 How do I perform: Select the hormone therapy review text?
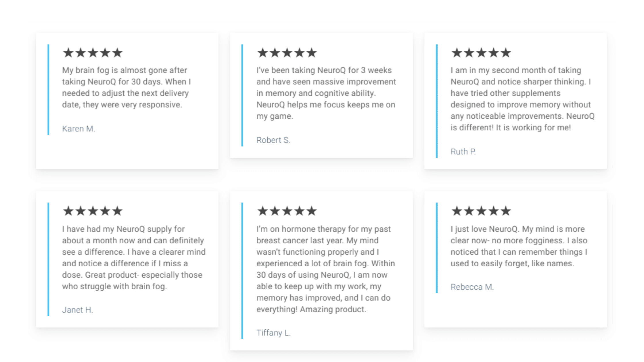click(326, 269)
